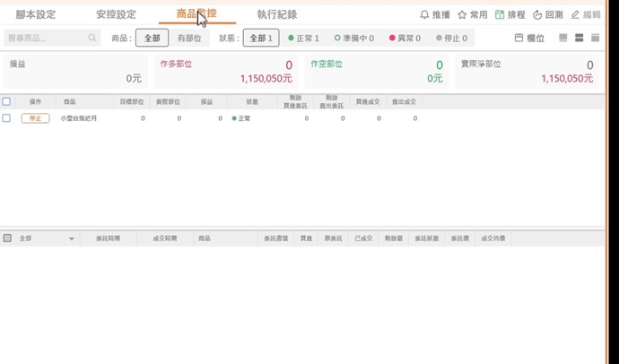Screen dimensions: 619x364
Task: Open the 排程 schedule calendar icon
Action: (x=500, y=15)
